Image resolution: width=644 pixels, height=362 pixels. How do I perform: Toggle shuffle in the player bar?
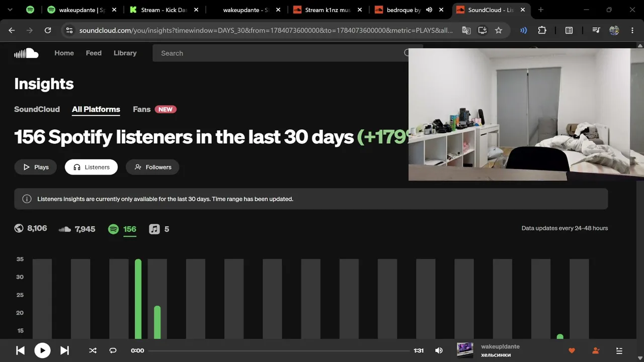tap(93, 350)
